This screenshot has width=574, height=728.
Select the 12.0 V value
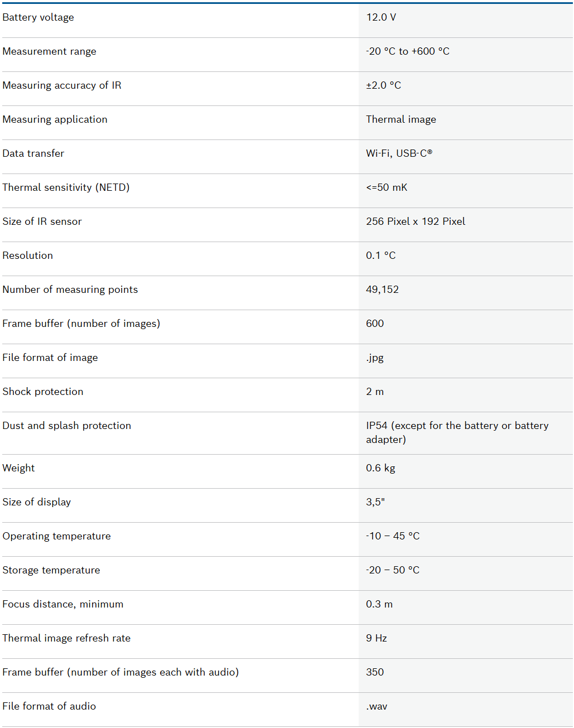click(x=381, y=17)
